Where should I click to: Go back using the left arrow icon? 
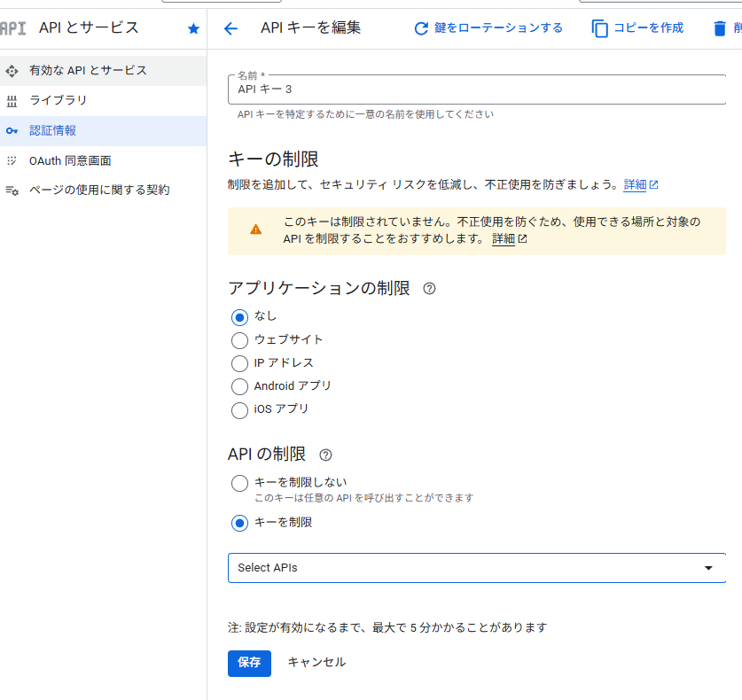[230, 29]
